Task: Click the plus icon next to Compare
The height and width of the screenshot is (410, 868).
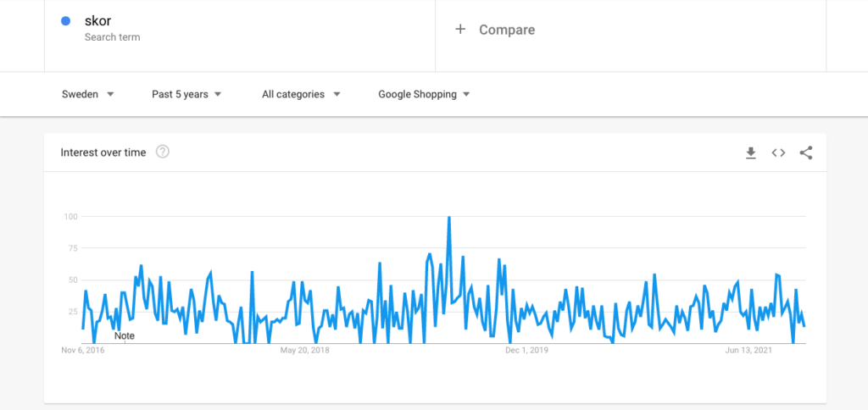Action: tap(460, 30)
